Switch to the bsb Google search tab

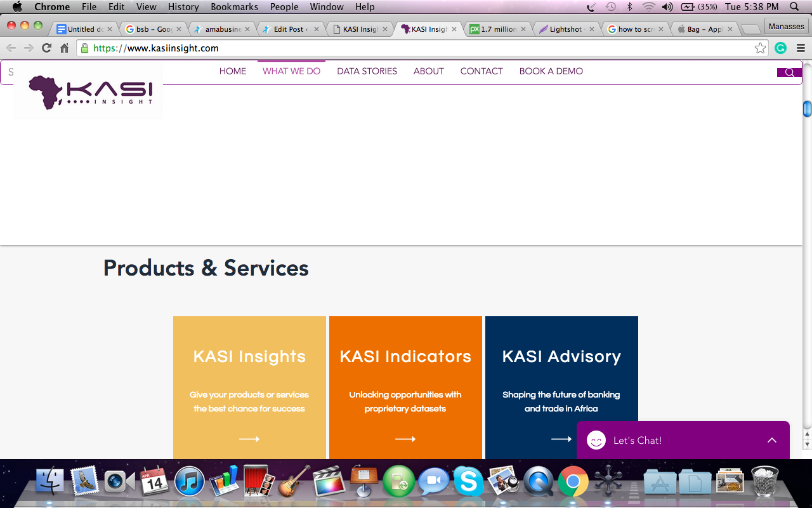tap(154, 29)
